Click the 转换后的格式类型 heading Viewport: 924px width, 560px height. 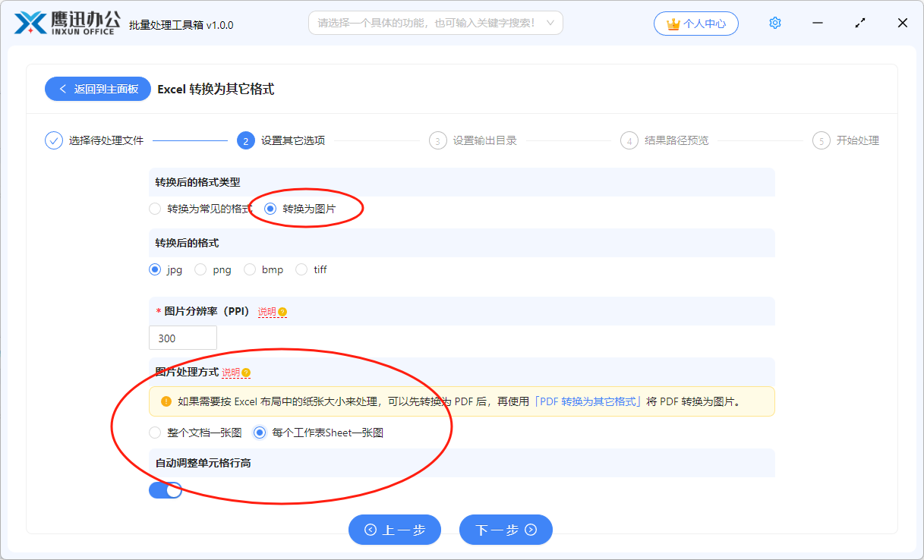[x=197, y=182]
